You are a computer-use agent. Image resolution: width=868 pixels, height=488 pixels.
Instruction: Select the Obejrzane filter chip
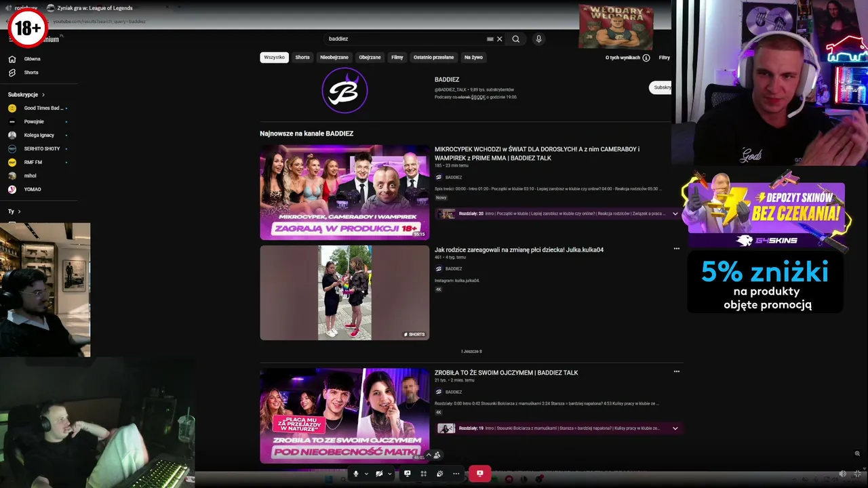click(x=370, y=58)
